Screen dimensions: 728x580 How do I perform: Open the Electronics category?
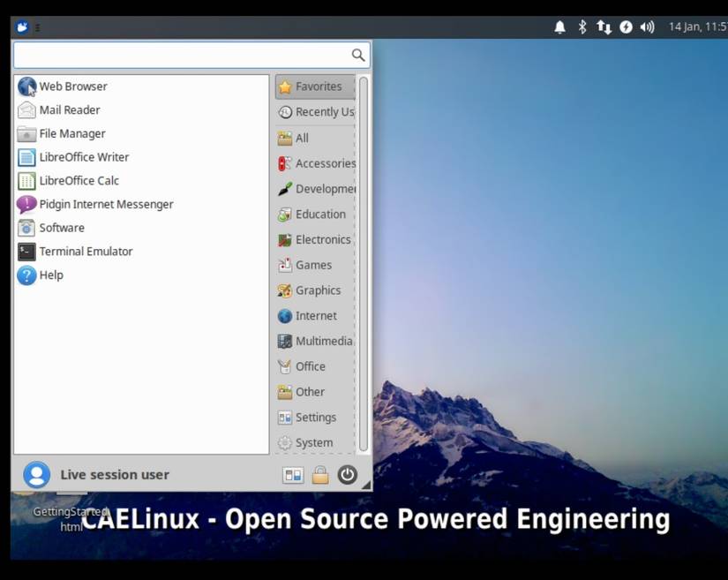[x=315, y=239]
